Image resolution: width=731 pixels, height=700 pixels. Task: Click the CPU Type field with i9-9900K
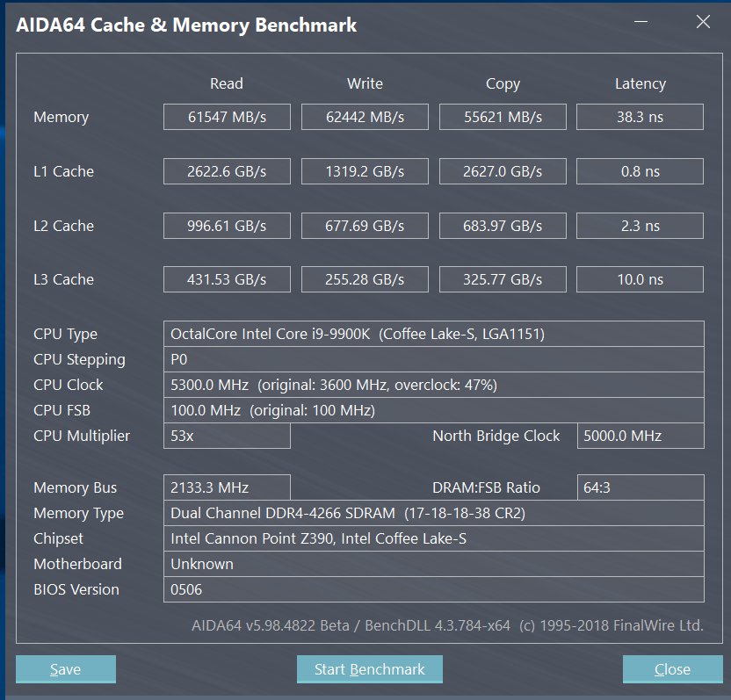point(434,334)
